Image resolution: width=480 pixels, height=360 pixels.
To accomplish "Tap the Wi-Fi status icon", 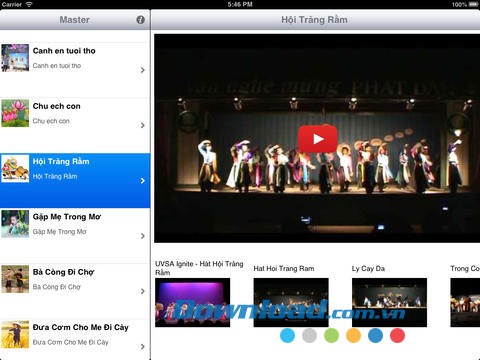I will (x=29, y=4).
